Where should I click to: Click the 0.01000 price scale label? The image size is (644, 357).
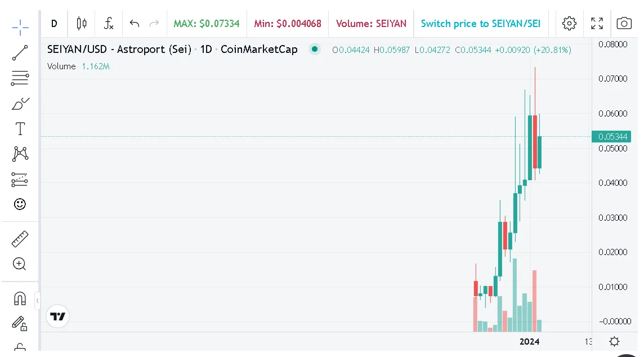[x=613, y=287]
